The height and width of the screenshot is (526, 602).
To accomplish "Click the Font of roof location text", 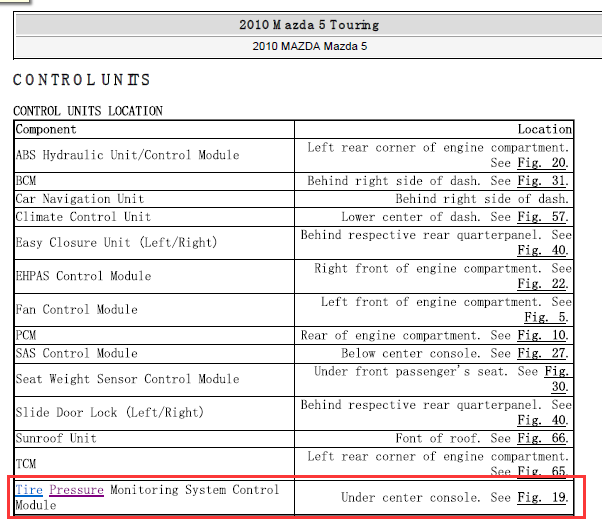I will coord(438,438).
